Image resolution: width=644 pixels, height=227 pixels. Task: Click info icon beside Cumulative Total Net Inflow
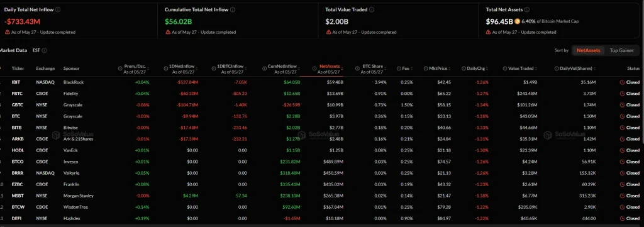(x=233, y=9)
